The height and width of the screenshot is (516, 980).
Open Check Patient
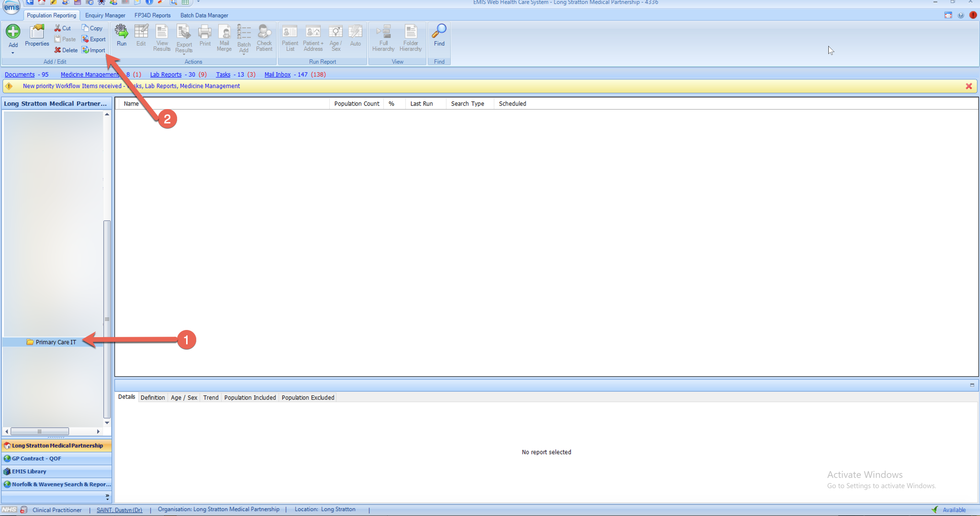264,38
